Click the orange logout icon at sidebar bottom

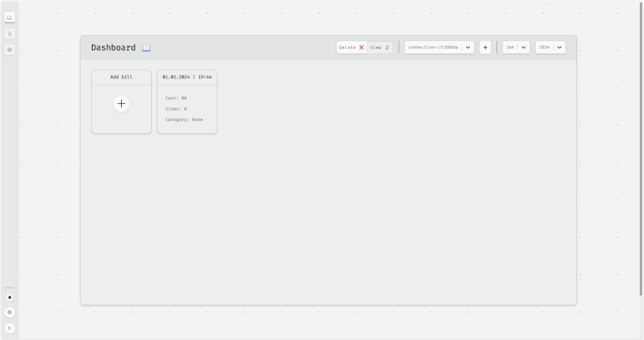[x=9, y=328]
